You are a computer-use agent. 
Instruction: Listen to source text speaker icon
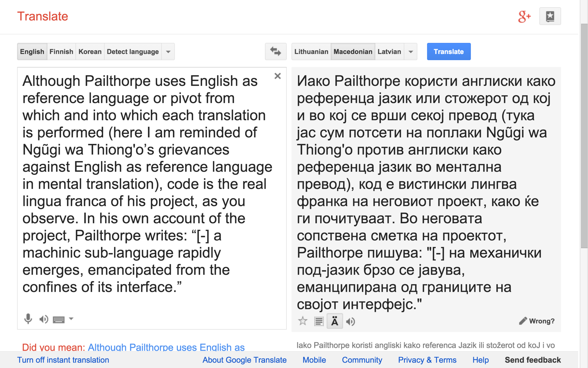(x=43, y=319)
